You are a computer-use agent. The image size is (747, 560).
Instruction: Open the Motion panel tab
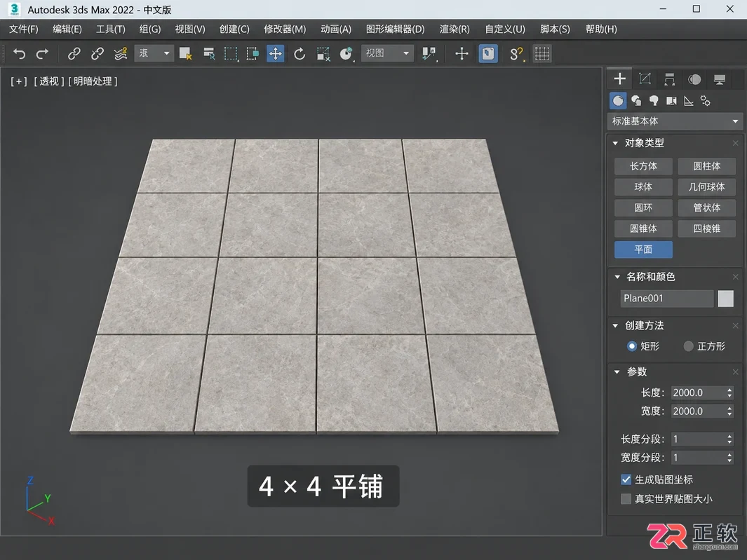coord(694,79)
